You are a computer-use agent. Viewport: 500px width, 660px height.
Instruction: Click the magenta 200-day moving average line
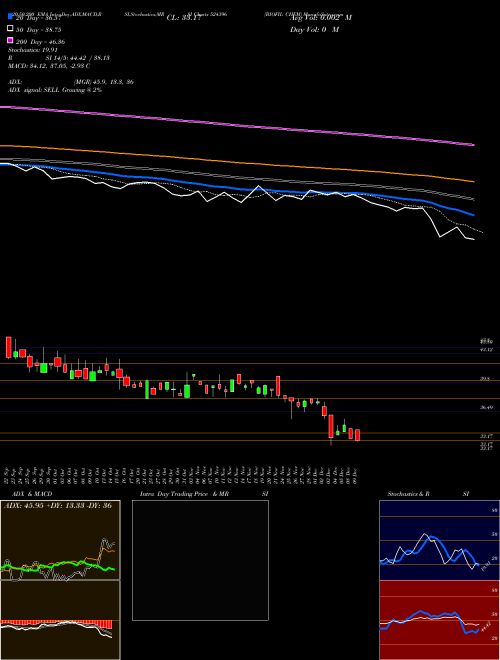(x=237, y=125)
